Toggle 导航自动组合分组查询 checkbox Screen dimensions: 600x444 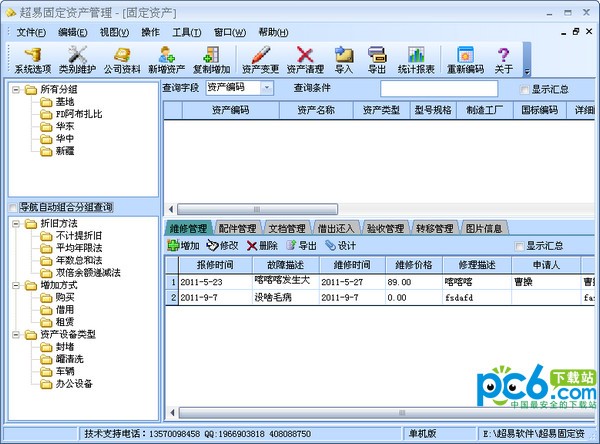[13, 207]
